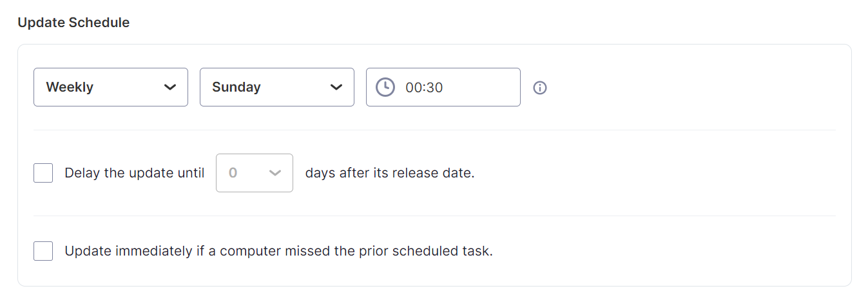Image resolution: width=868 pixels, height=302 pixels.
Task: Open the Sunday day-of-week dropdown
Action: [277, 87]
